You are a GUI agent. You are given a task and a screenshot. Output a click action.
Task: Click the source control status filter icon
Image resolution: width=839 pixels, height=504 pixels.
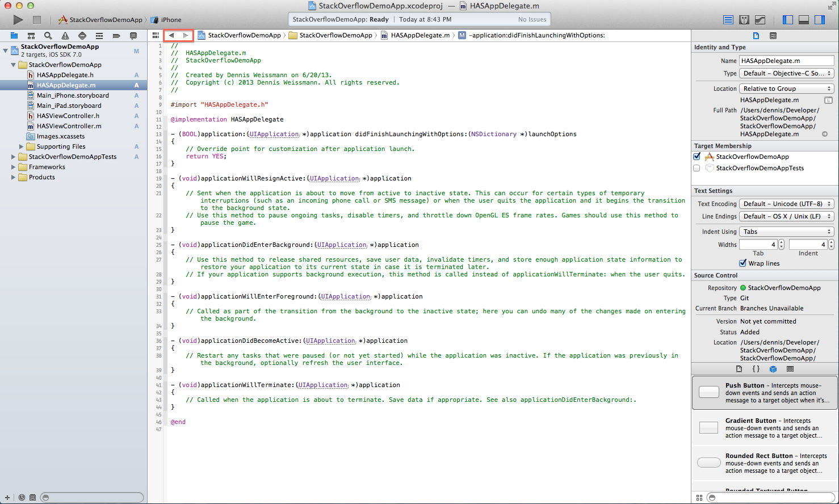point(32,498)
